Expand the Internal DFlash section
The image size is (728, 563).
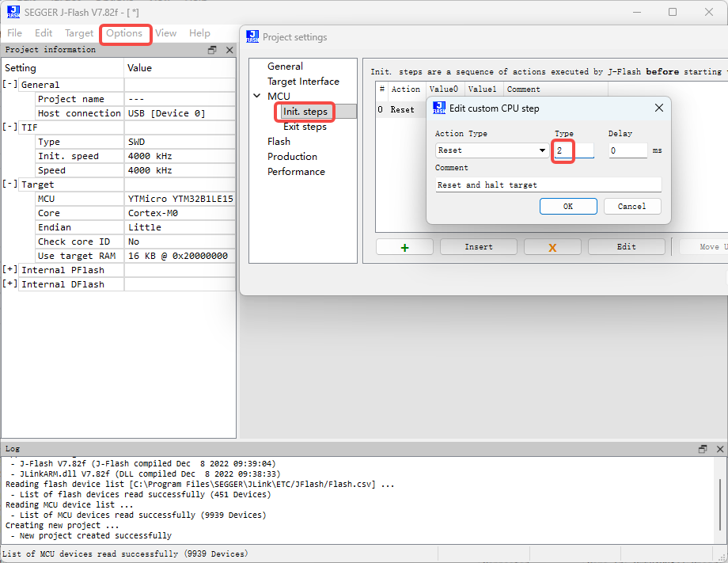click(9, 283)
